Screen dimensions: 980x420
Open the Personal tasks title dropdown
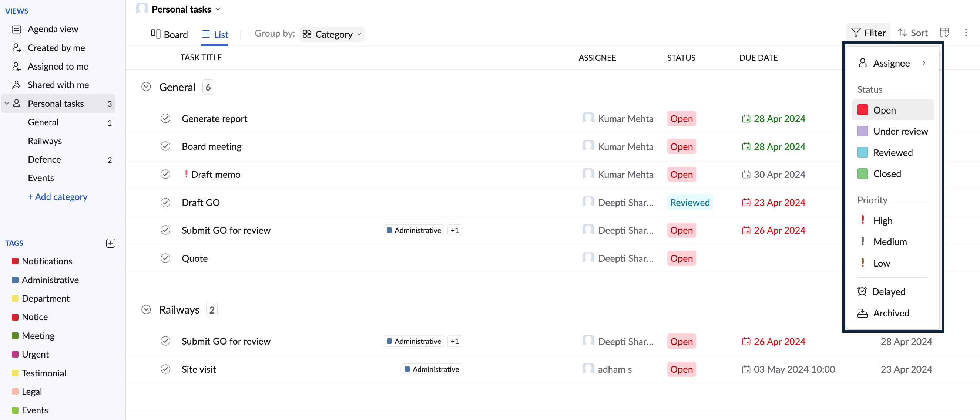point(218,9)
